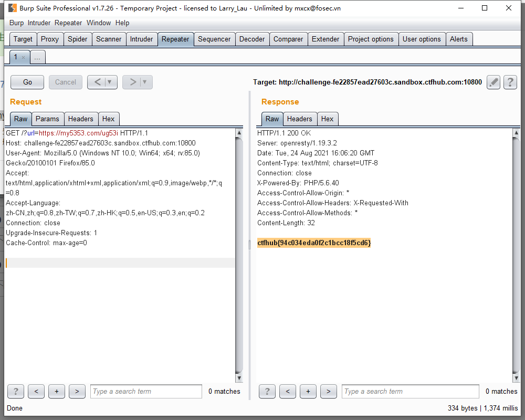Switch to the Proxy tab
The image size is (525, 420).
49,39
